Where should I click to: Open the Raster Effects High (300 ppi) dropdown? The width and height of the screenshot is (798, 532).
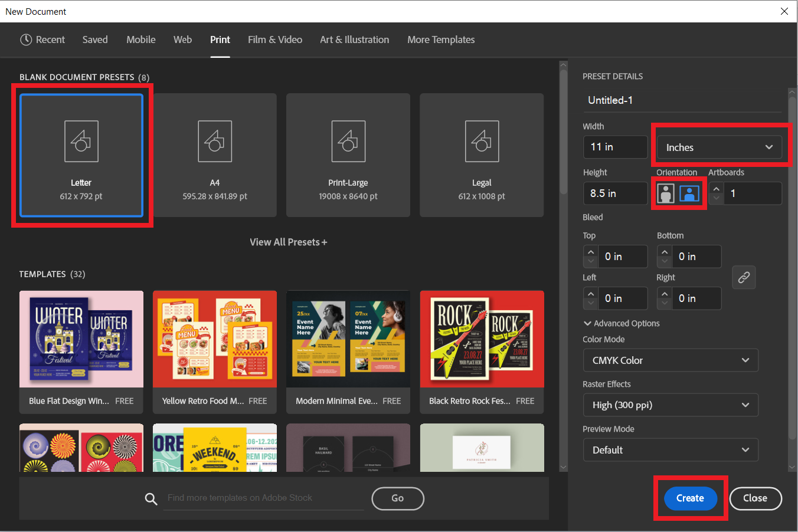(671, 405)
